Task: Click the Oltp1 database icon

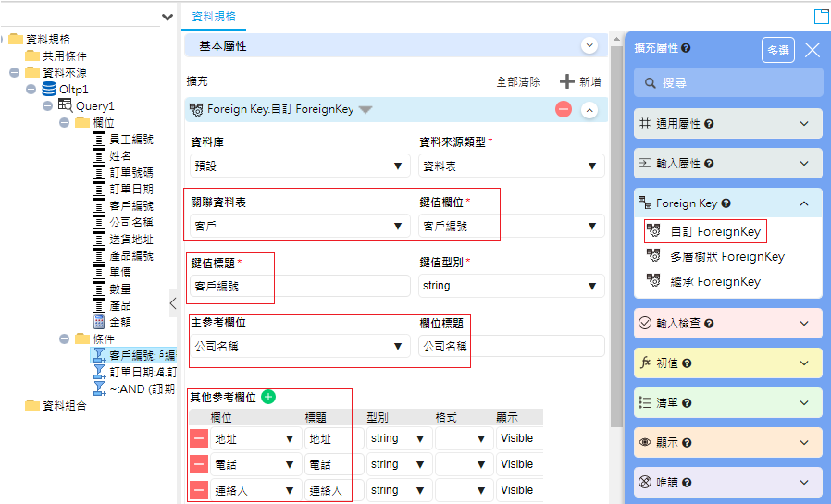Action: [49, 89]
